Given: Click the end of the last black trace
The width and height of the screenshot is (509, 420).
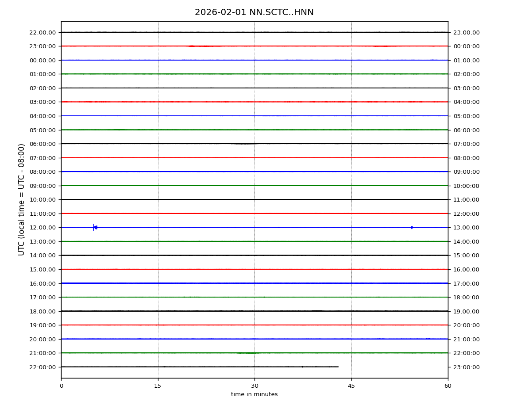Looking at the screenshot, I should 338,367.
